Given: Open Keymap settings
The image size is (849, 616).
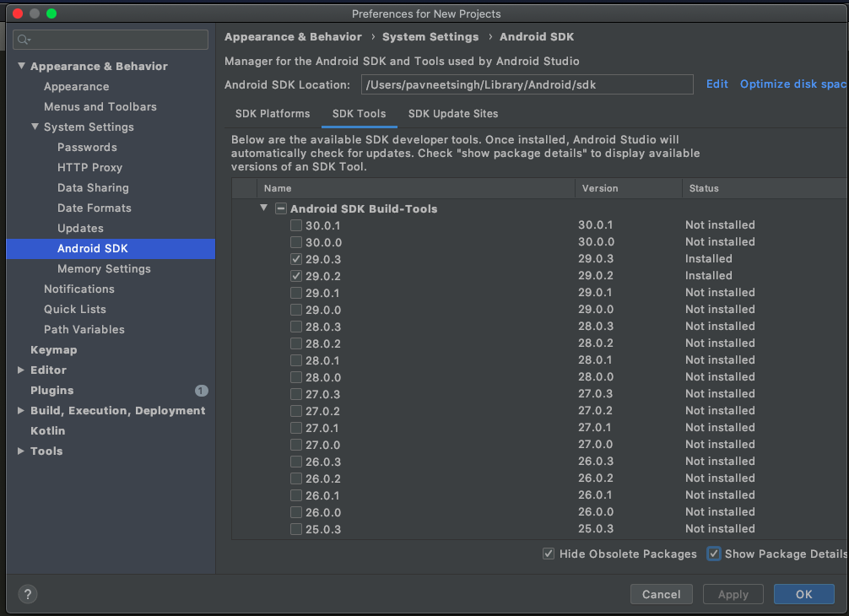Looking at the screenshot, I should [x=54, y=349].
